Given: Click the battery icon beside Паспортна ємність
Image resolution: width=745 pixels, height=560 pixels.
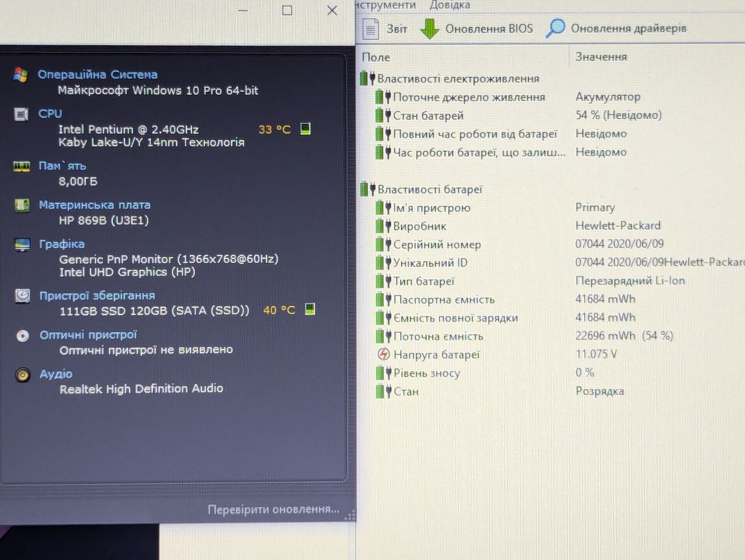Looking at the screenshot, I should pos(384,299).
